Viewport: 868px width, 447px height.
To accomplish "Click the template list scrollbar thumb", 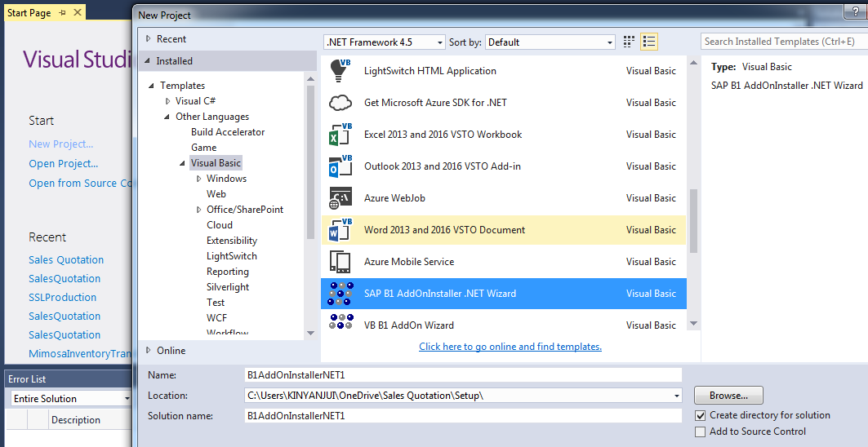I will tap(693, 221).
